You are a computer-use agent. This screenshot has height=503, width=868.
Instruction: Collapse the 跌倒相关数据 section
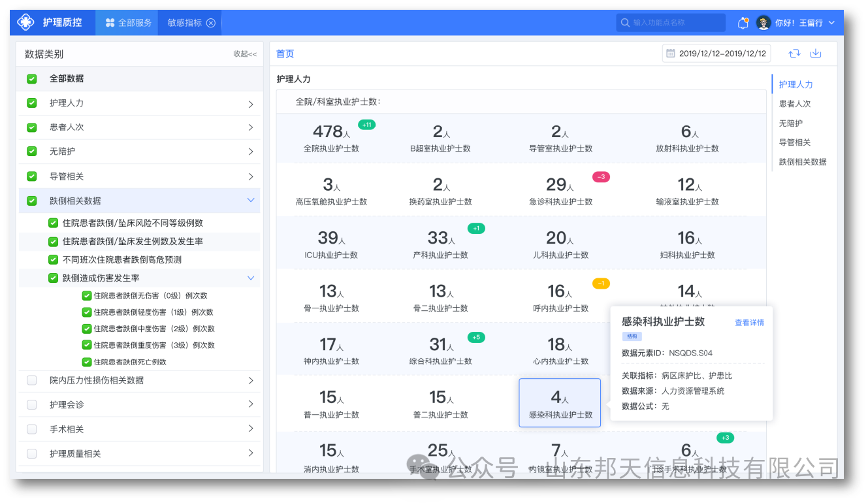click(x=251, y=201)
